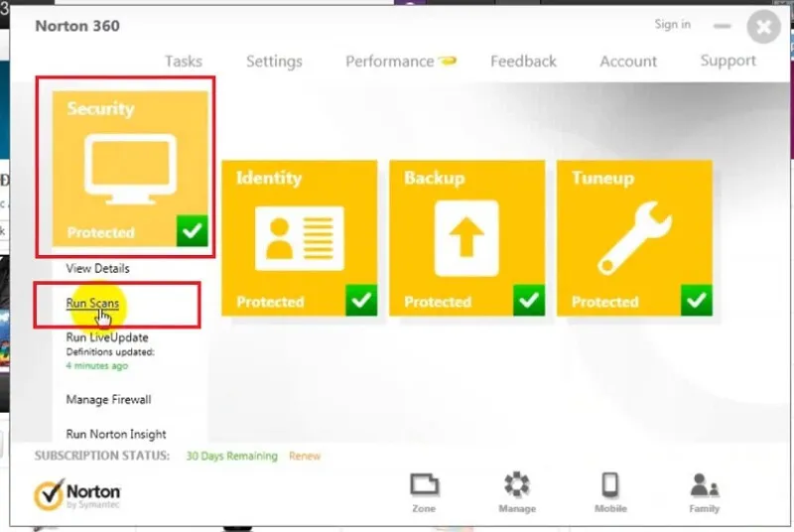
Task: Open the Tasks menu
Action: coord(184,62)
